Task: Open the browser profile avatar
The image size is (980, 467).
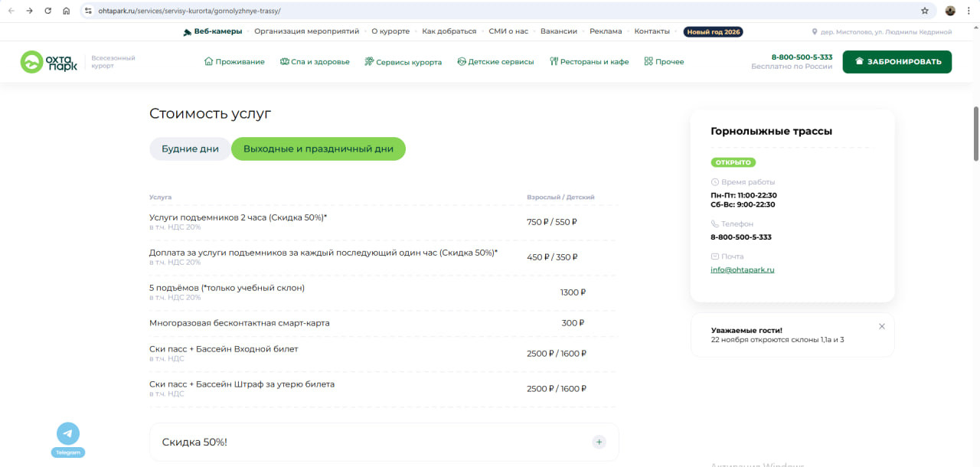Action: [x=950, y=11]
